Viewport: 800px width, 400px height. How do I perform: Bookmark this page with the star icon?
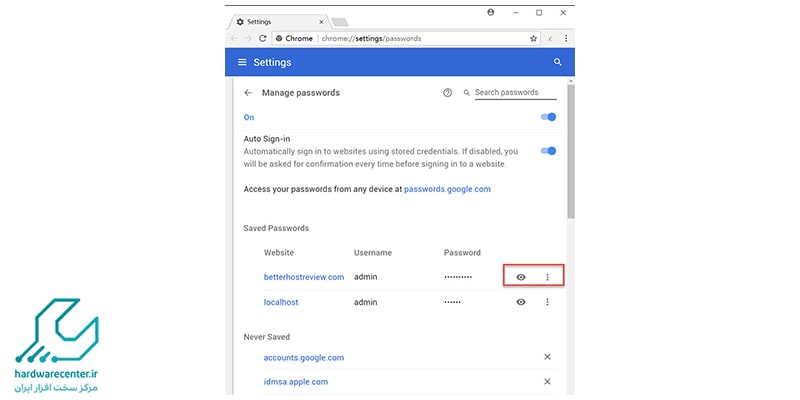point(534,38)
